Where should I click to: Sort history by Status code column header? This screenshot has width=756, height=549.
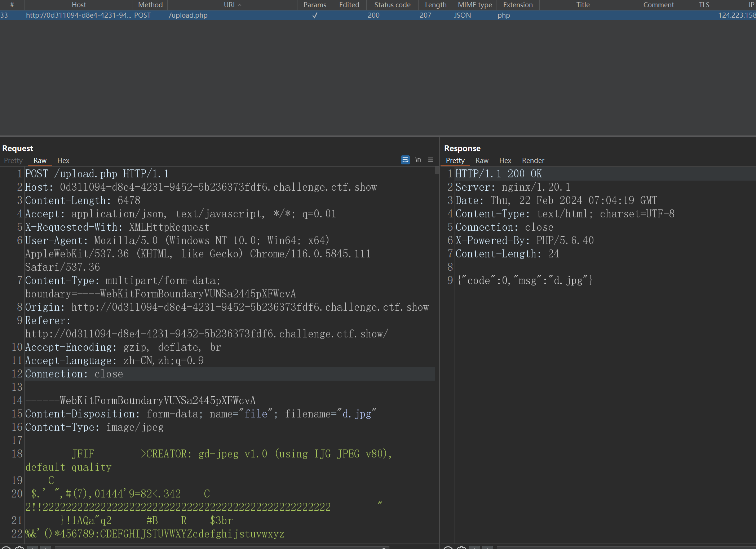[392, 5]
